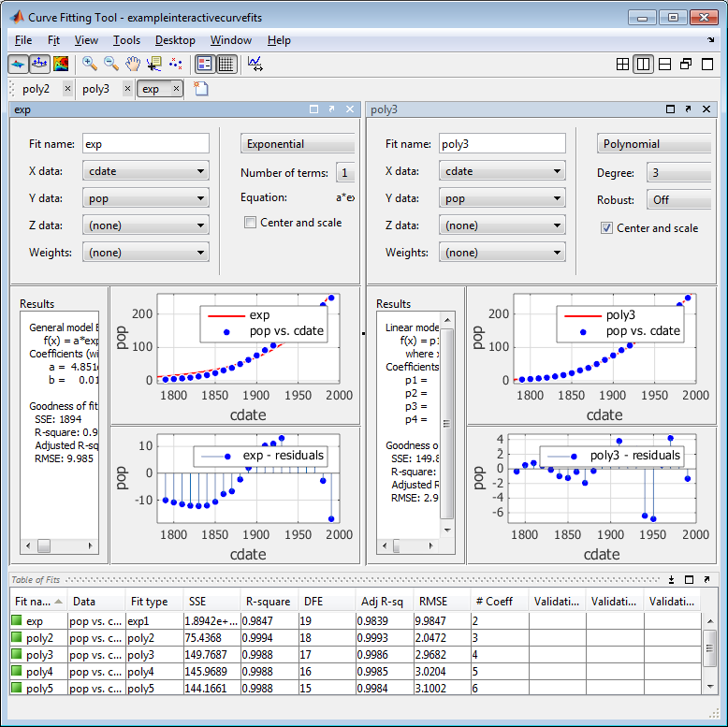Screen dimensions: 728x727
Task: Select the Zoom Out toolbar icon
Action: point(111,64)
